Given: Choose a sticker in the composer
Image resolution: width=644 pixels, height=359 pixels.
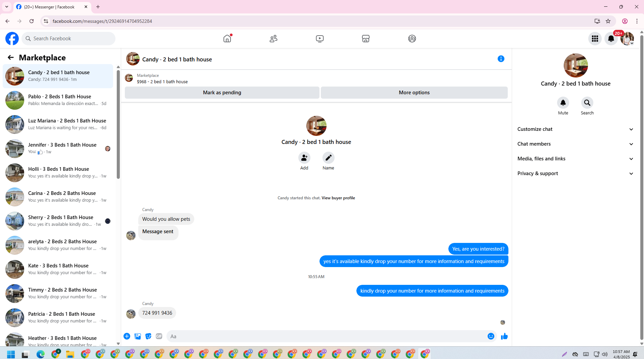Looking at the screenshot, I should click(148, 336).
